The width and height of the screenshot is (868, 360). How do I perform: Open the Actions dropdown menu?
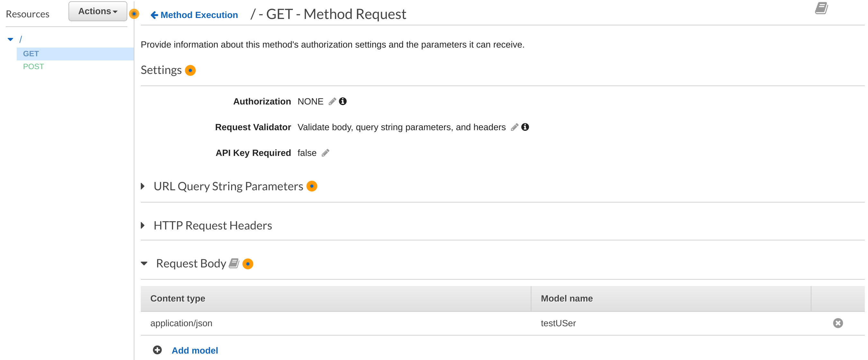[x=98, y=12]
